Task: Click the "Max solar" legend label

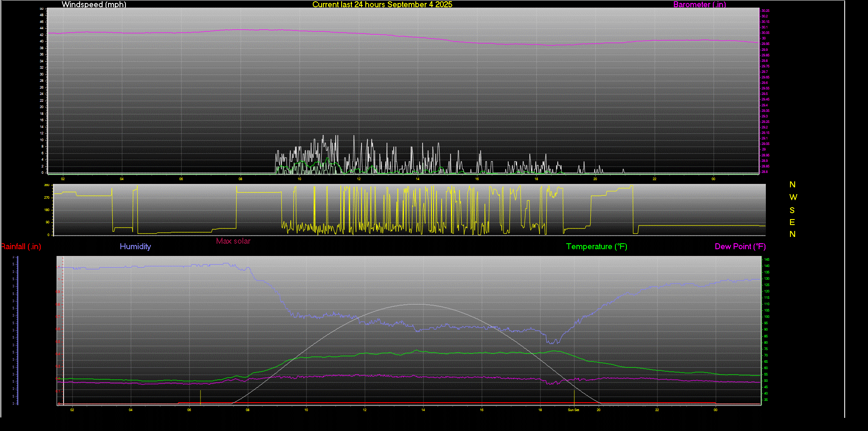Action: tap(233, 241)
